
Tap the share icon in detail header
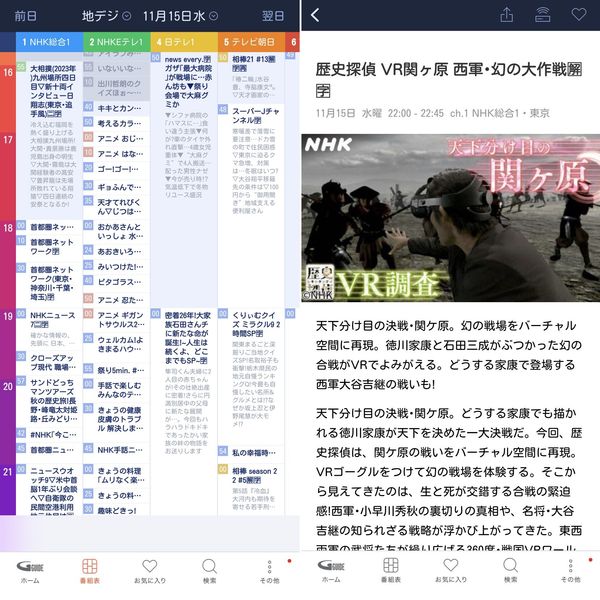point(506,15)
